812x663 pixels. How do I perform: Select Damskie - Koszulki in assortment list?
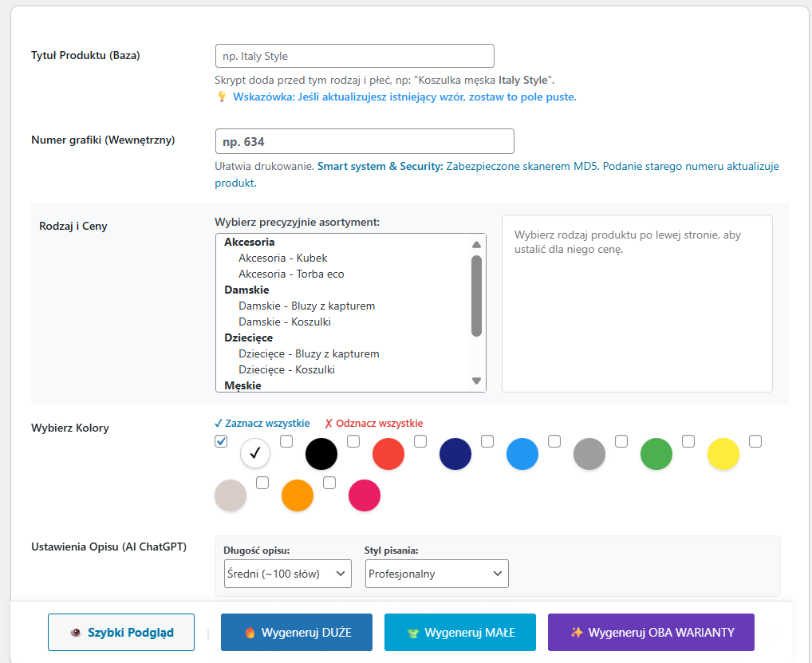284,322
